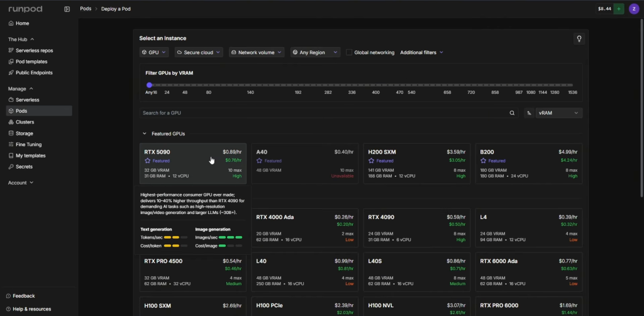Click the Pod templates icon
644x316 pixels.
click(11, 62)
